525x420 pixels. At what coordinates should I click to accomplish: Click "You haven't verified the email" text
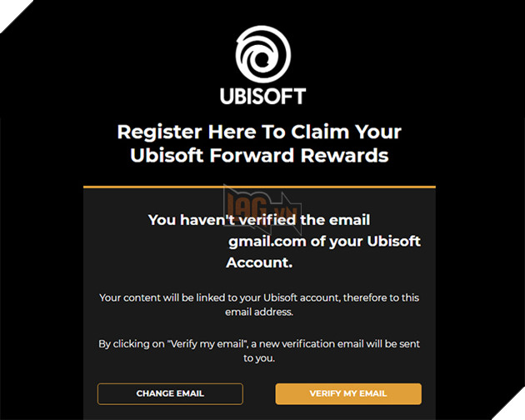tap(259, 220)
